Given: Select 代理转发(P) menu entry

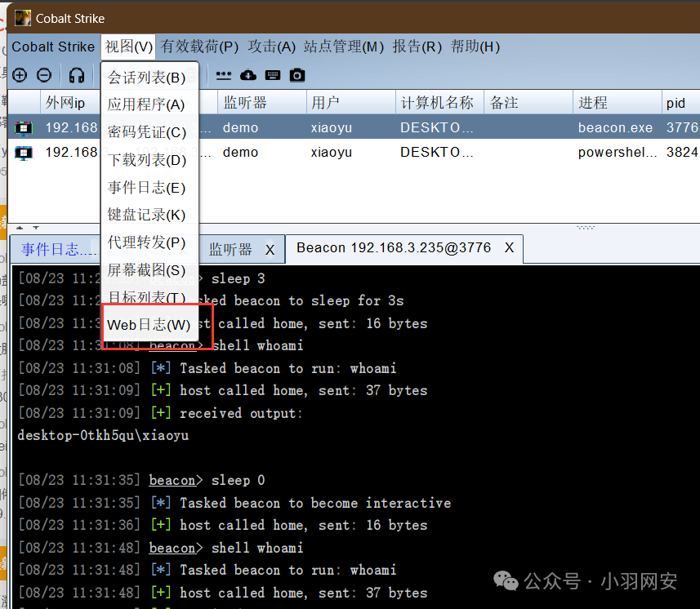Looking at the screenshot, I should (x=150, y=242).
